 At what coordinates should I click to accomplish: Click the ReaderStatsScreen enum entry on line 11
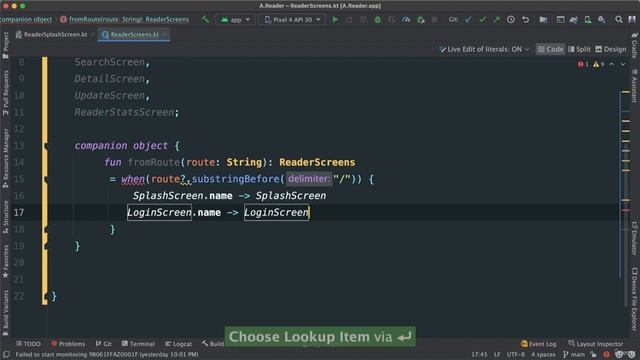click(x=124, y=112)
